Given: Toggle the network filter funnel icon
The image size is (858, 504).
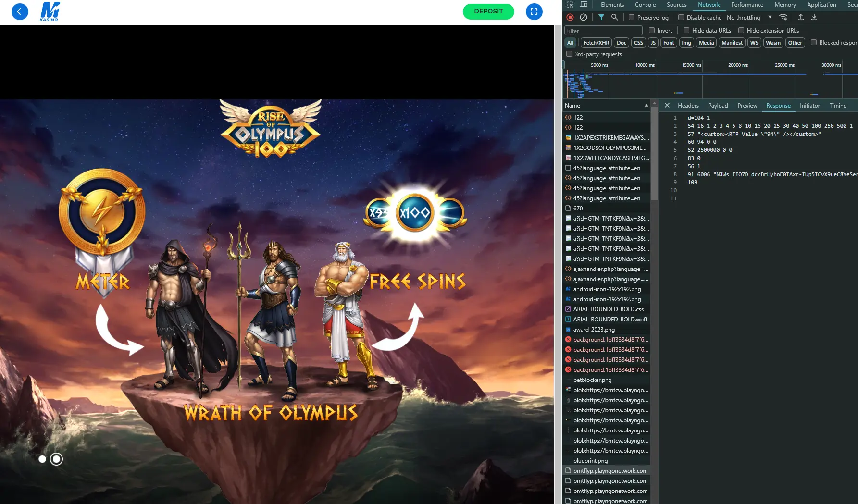Looking at the screenshot, I should [601, 17].
